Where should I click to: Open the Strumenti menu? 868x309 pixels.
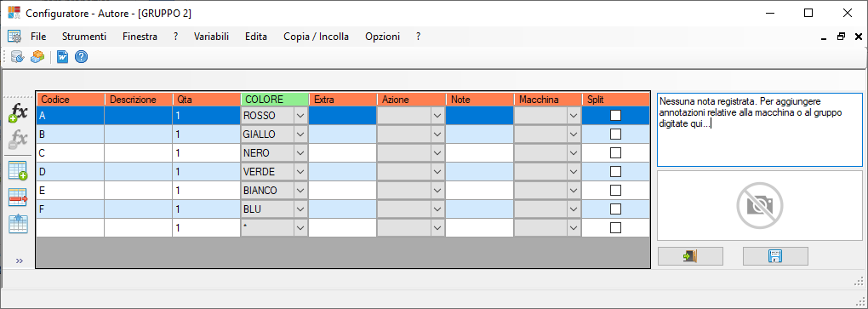[84, 37]
